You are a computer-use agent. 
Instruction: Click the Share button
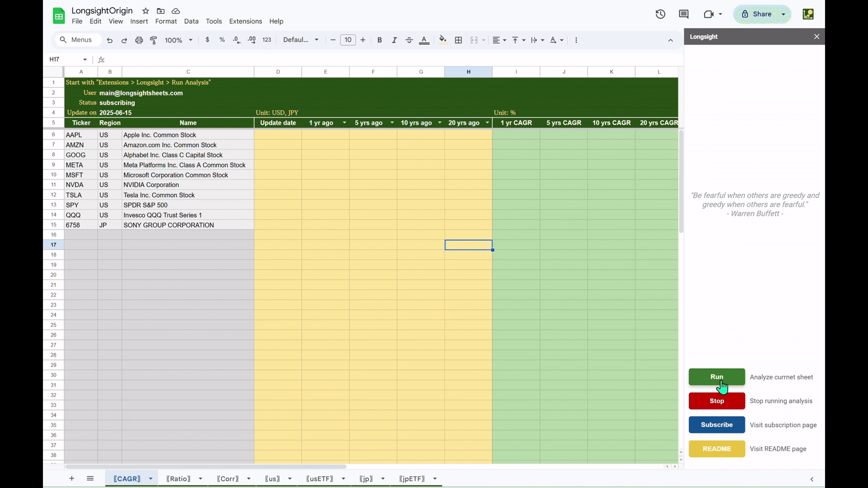pos(756,14)
